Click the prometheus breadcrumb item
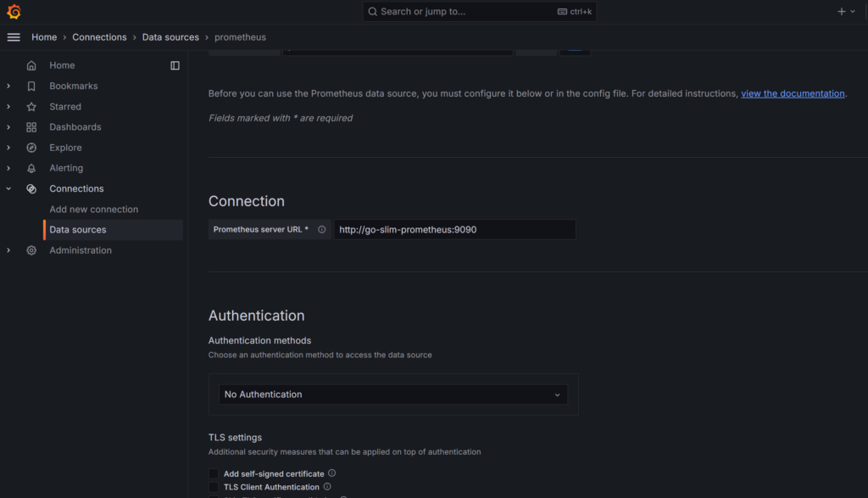This screenshot has height=498, width=868. pyautogui.click(x=240, y=37)
